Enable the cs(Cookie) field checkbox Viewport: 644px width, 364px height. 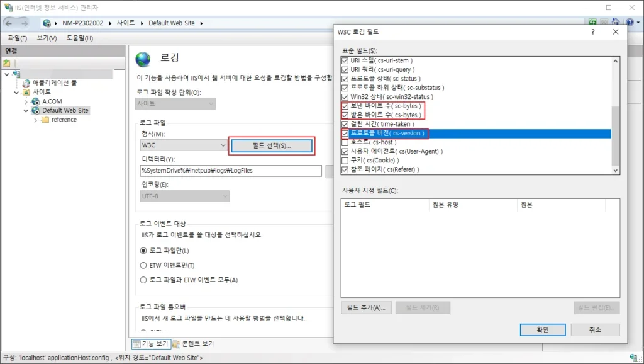pyautogui.click(x=345, y=161)
